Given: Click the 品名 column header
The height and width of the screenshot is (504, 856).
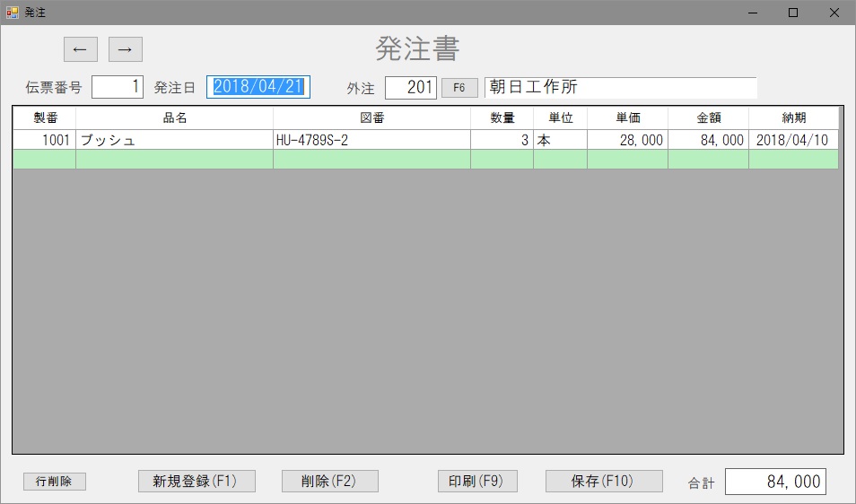Looking at the screenshot, I should click(x=174, y=118).
